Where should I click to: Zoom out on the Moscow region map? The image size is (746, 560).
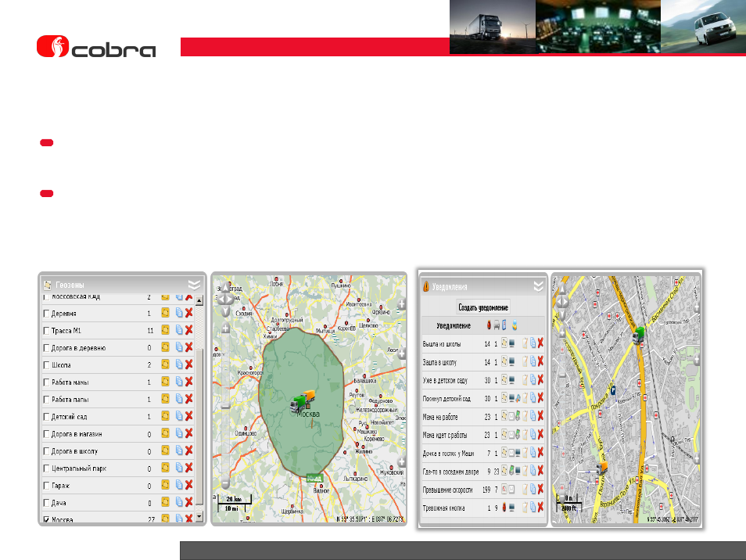click(x=225, y=483)
